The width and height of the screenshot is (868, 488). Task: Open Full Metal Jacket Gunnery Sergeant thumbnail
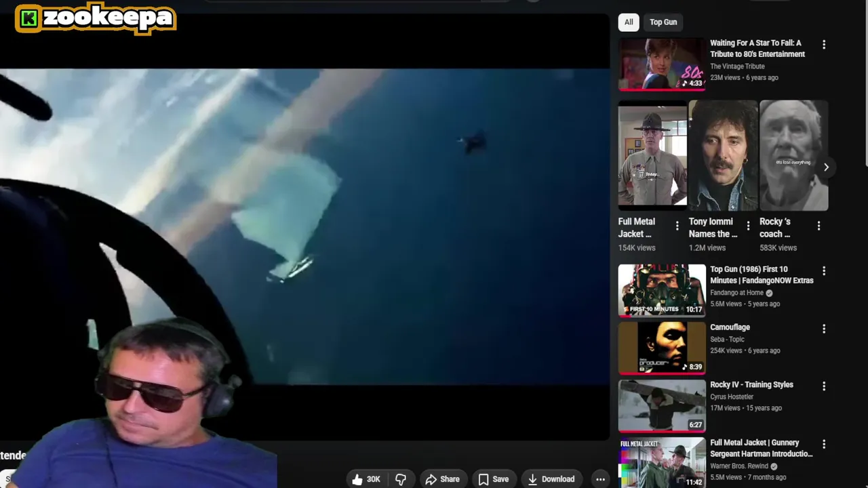[662, 463]
